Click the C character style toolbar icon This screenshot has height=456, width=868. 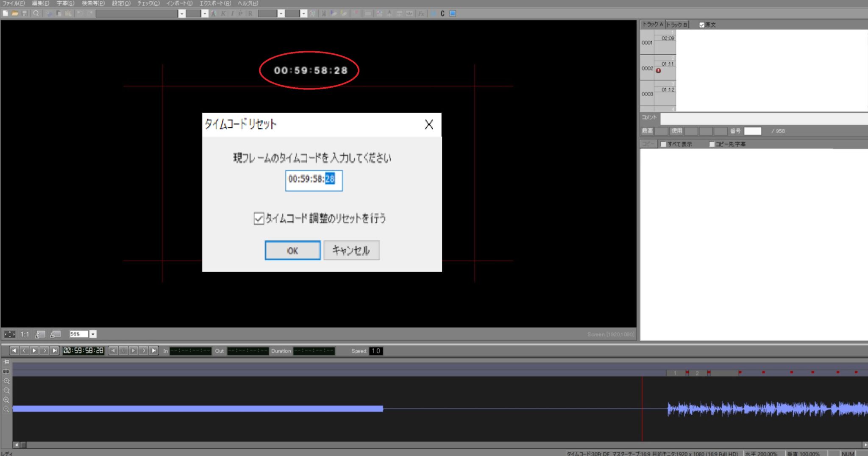point(442,13)
